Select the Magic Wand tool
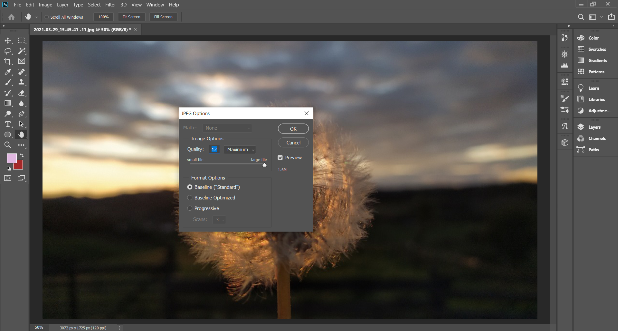Screen dimensions: 644x331 (22, 51)
